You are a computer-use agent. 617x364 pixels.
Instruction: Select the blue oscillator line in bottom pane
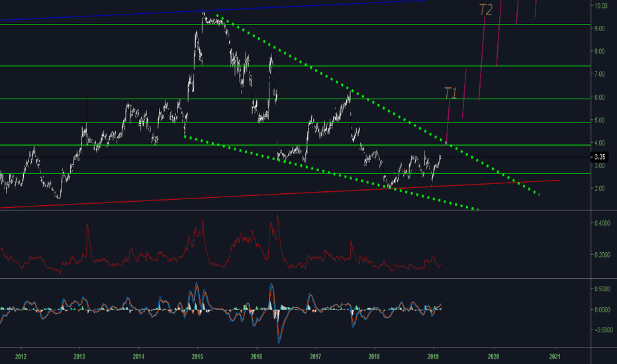point(220,310)
